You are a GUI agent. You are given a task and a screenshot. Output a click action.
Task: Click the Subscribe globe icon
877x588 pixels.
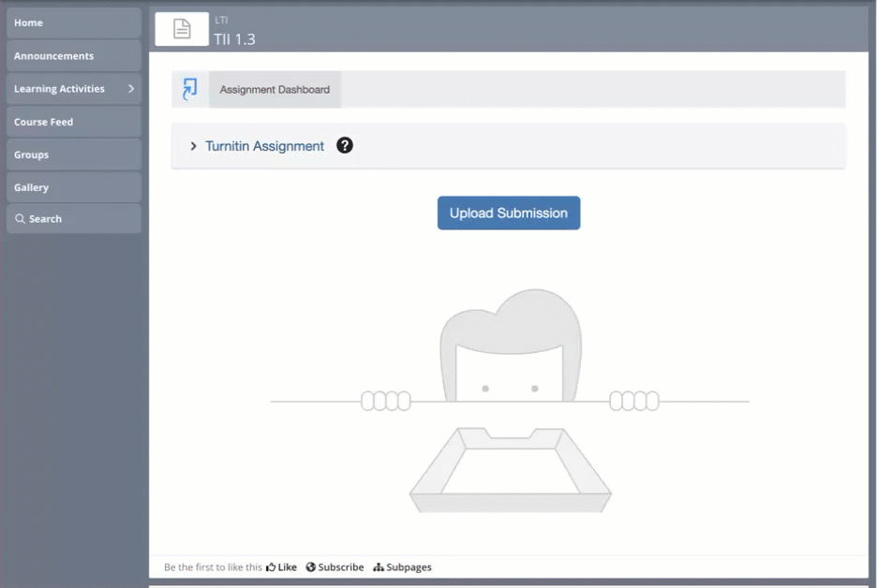pos(310,566)
